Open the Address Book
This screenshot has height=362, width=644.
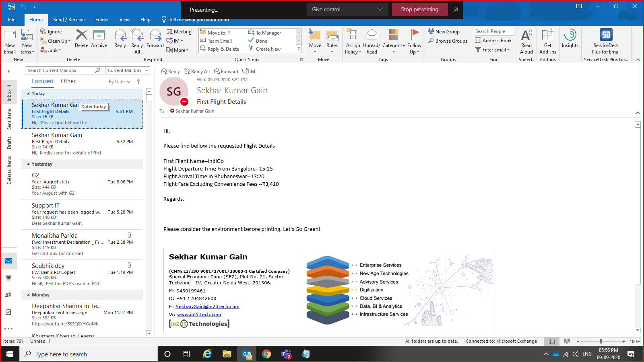click(x=493, y=41)
